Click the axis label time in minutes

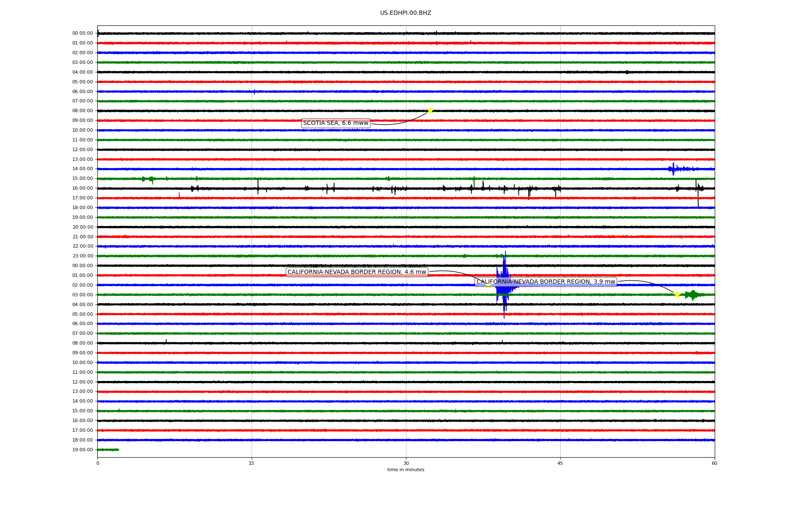[406, 470]
